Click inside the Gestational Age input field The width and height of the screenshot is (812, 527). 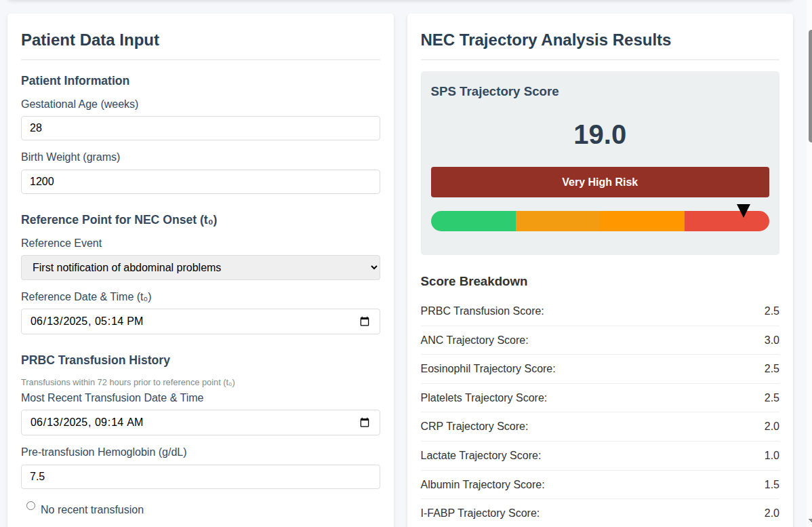(200, 128)
